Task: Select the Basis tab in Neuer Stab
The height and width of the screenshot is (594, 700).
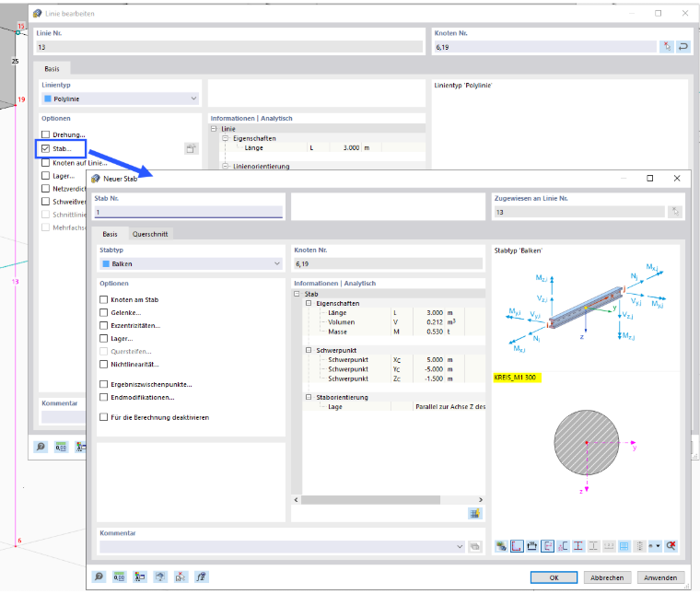Action: [x=110, y=234]
